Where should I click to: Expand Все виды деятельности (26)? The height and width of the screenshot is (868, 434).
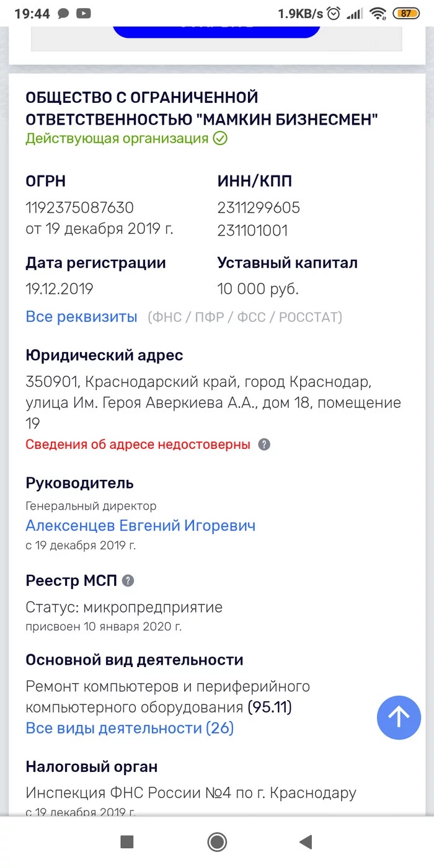130,728
